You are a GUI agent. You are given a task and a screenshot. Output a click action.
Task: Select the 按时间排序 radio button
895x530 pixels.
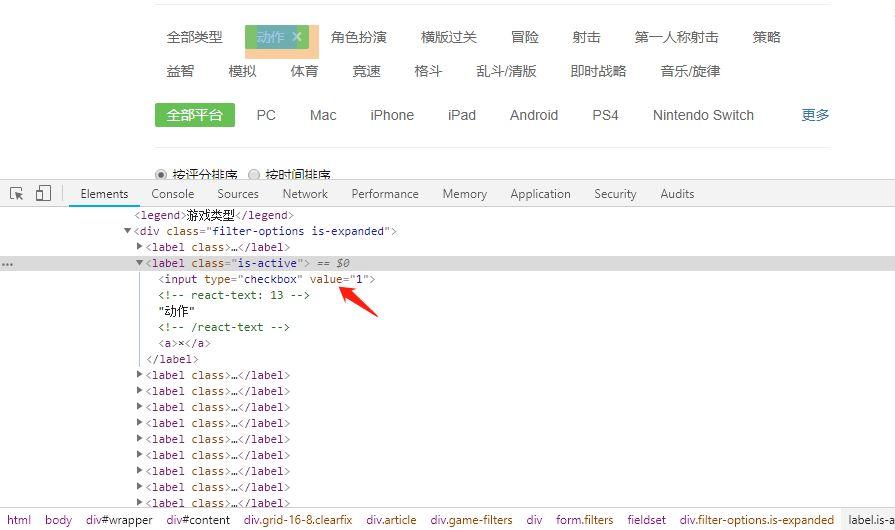(254, 174)
